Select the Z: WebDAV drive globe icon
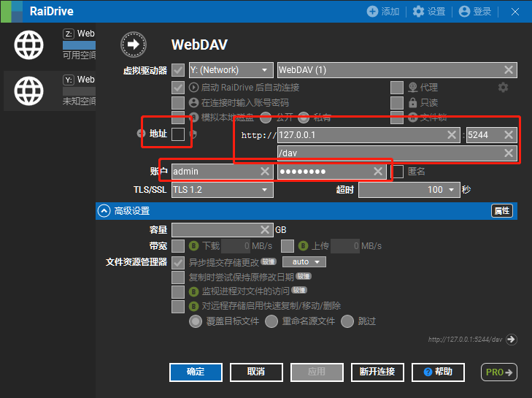 (29, 45)
